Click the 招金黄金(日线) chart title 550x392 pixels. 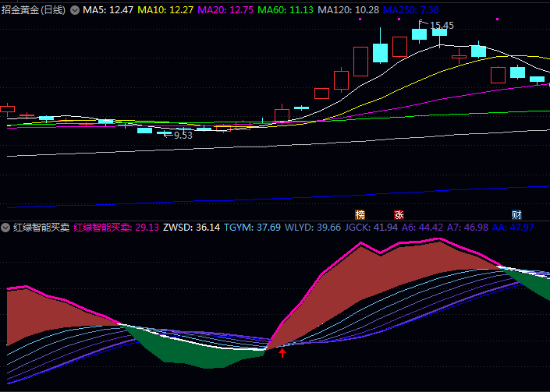[34, 10]
